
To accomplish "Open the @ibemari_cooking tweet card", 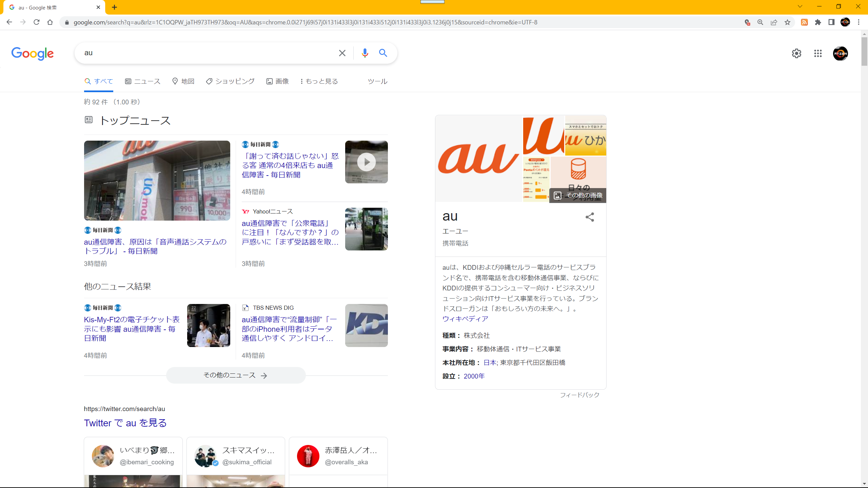I will point(133,462).
